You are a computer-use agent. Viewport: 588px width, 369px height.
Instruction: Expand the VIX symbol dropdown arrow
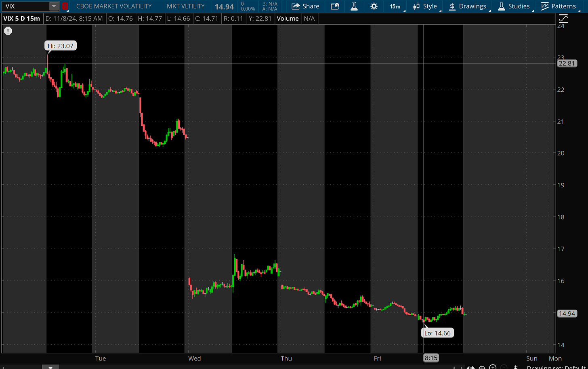click(x=54, y=6)
